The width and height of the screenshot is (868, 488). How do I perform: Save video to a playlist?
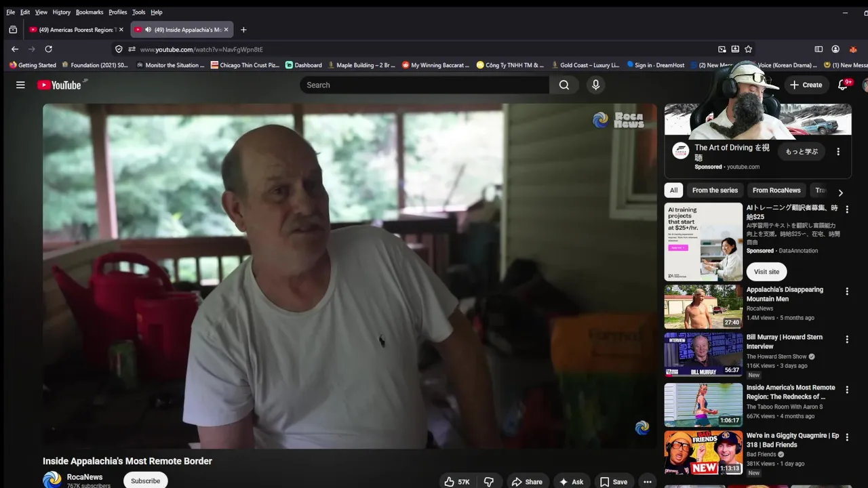(614, 482)
